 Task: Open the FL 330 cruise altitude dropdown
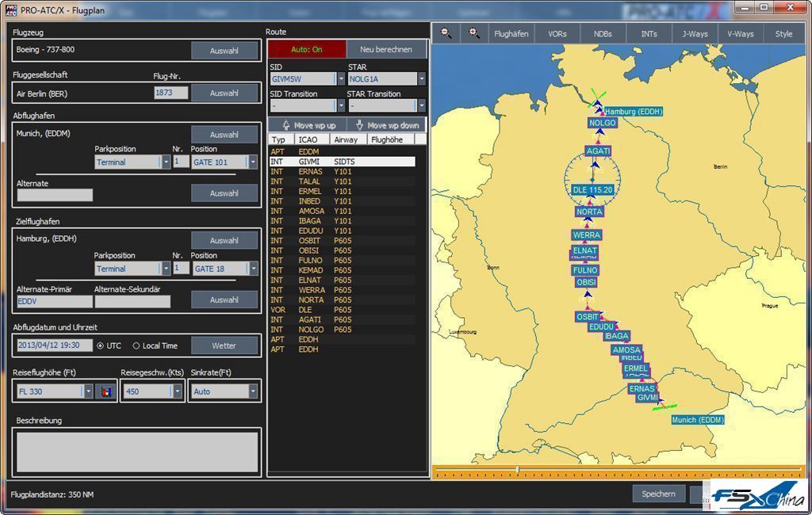point(89,391)
